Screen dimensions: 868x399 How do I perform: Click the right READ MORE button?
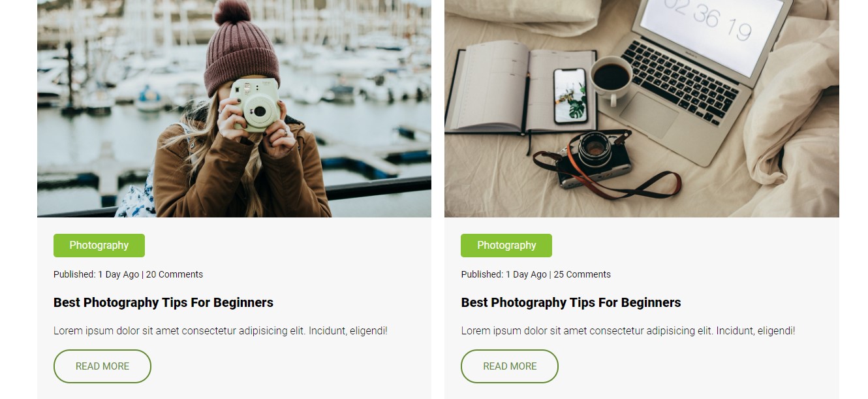pyautogui.click(x=509, y=366)
